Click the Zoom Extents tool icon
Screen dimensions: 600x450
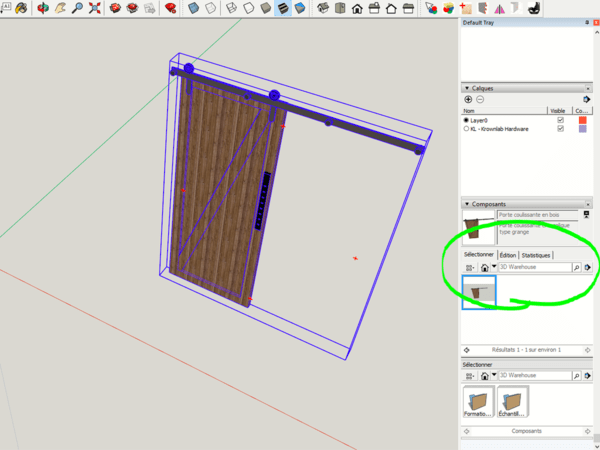[x=93, y=8]
